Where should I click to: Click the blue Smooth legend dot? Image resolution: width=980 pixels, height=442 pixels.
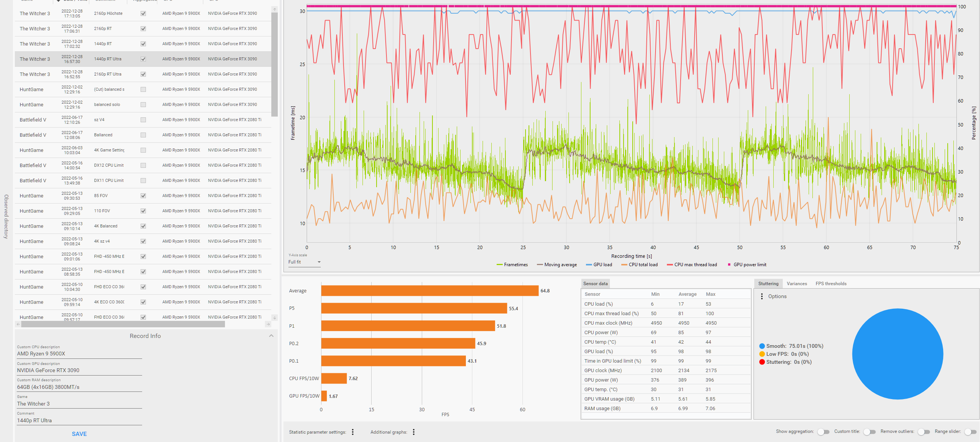[762, 346]
